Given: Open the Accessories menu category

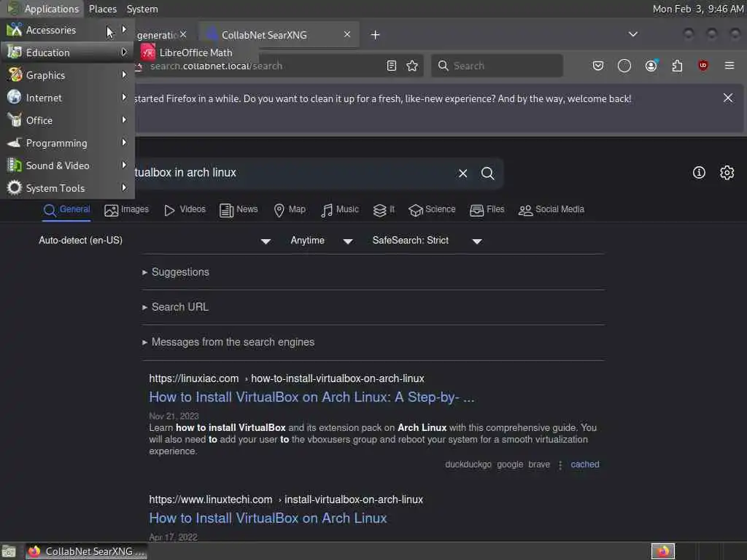Looking at the screenshot, I should click(67, 30).
